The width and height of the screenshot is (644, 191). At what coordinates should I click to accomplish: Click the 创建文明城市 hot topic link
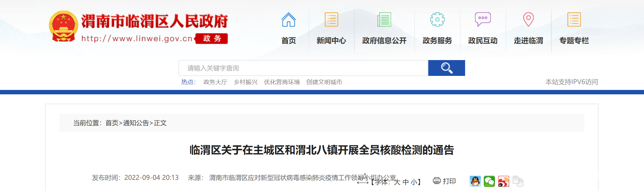point(324,82)
